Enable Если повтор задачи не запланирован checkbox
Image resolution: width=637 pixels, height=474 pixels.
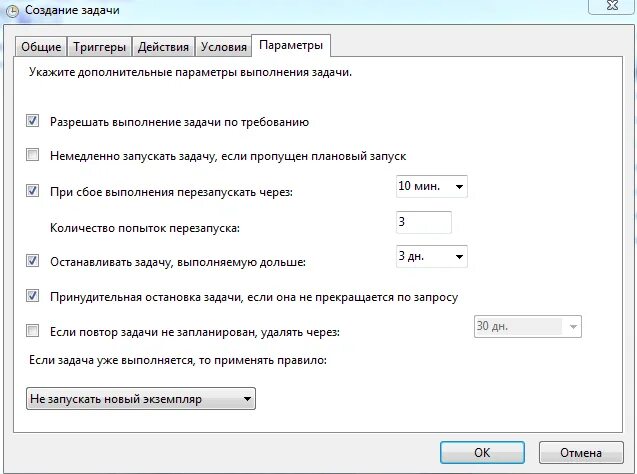[32, 331]
